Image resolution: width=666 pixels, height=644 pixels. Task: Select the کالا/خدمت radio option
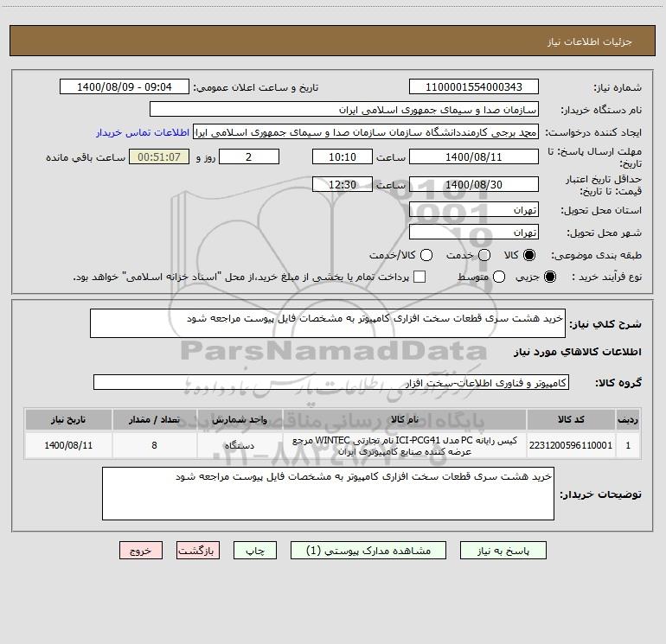click(426, 255)
